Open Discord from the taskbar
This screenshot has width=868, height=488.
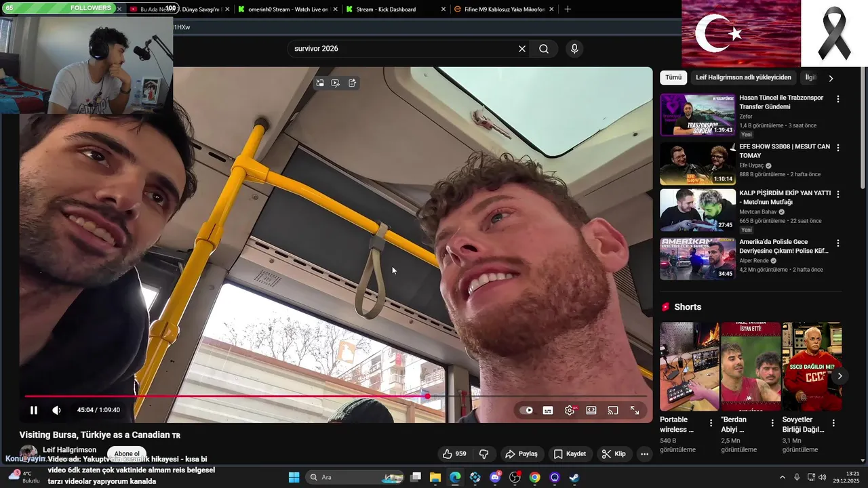click(x=495, y=477)
